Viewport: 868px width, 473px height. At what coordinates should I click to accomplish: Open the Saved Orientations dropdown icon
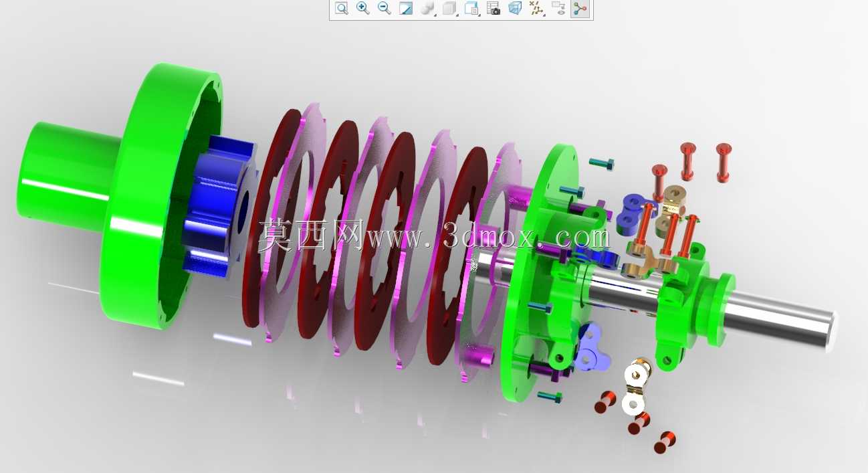pos(471,9)
